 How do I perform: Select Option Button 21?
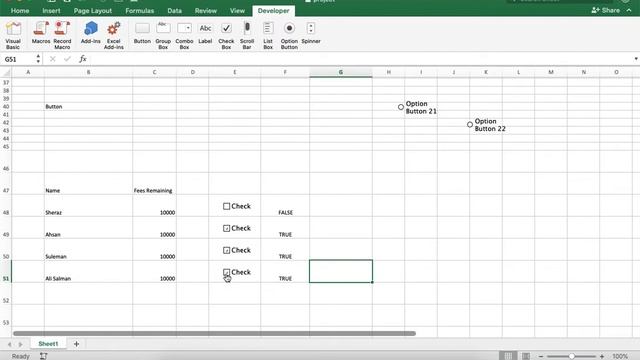pos(401,107)
